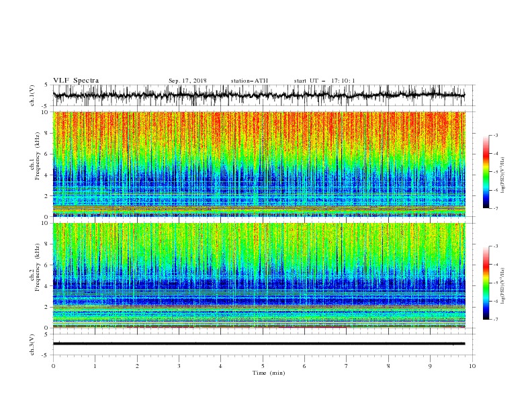
Task: Click the "ch.1(V)" axis label
Action: click(x=32, y=95)
